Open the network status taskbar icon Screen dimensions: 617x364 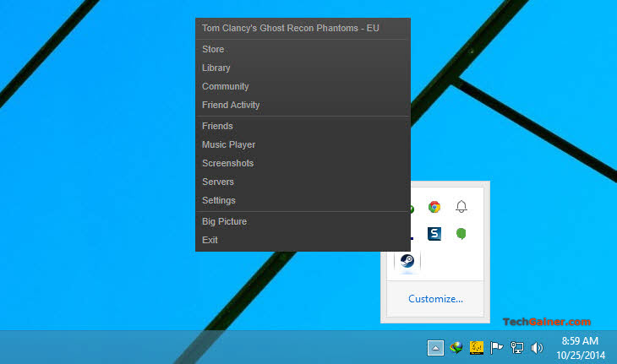[x=516, y=347]
